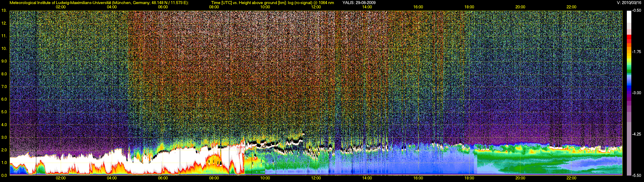
Task: Select the YALIS: 29-08-2009 date label
Action: point(359,3)
